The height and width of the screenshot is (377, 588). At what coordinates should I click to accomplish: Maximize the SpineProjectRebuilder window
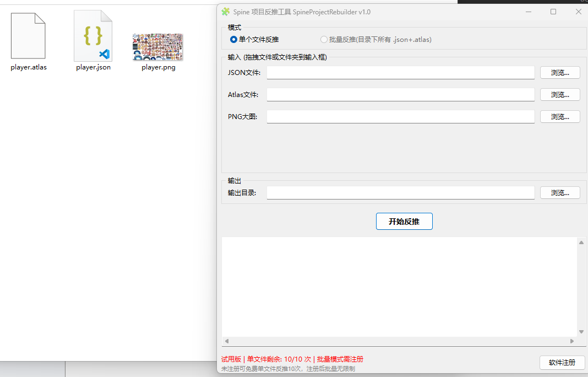[553, 12]
